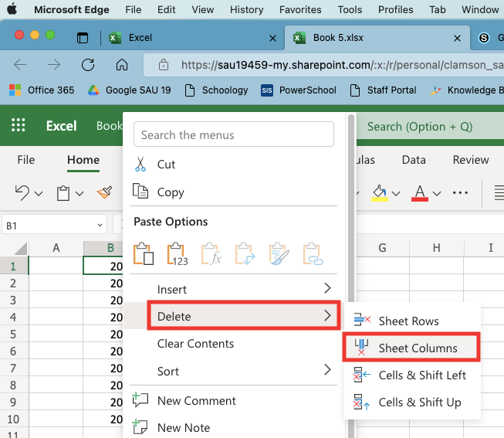
Task: Select the Paste Formatting brush icon
Action: (x=279, y=254)
